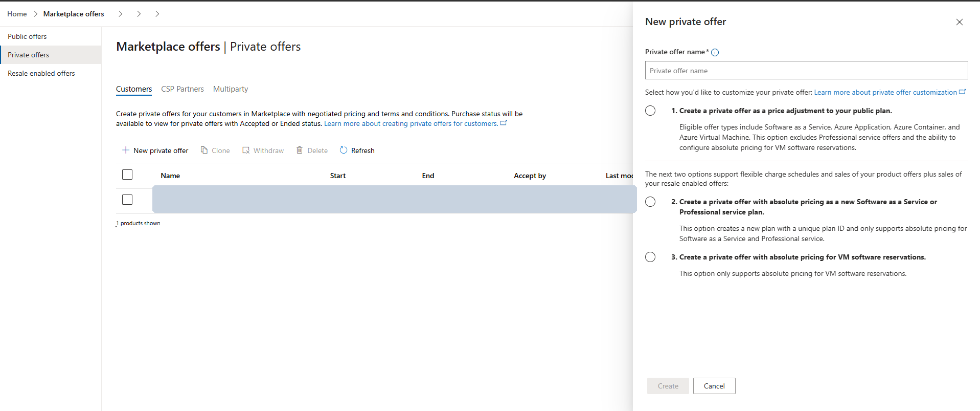Click the Start column header

pyautogui.click(x=338, y=176)
